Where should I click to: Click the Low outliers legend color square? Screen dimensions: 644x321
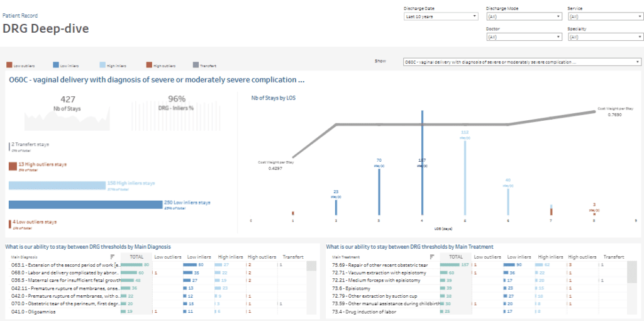(x=9, y=65)
